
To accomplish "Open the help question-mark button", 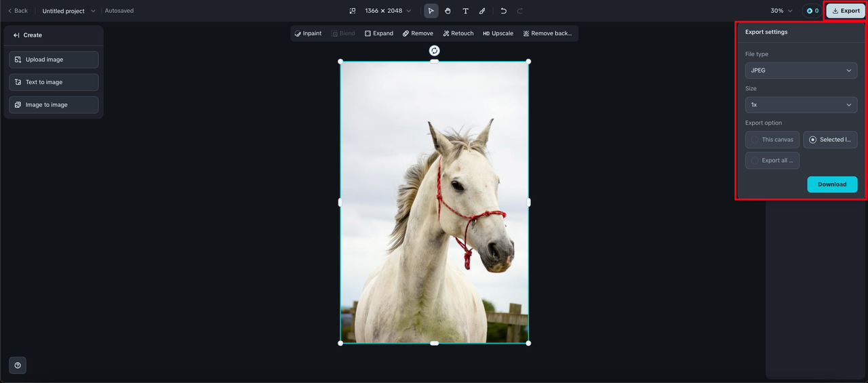I will 18,365.
